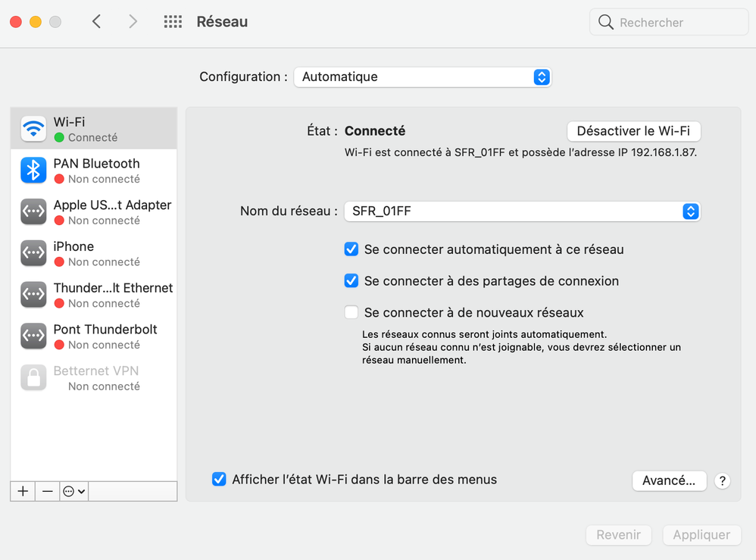Uncheck Se connecter automatiquement à ce réseau
The height and width of the screenshot is (560, 756).
tap(351, 249)
